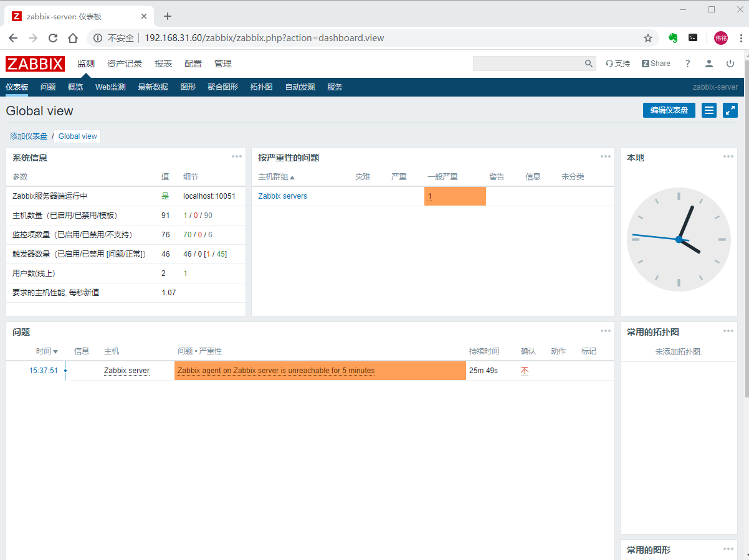Open the 服务 submenu tab
Viewport: 749px width, 560px height.
click(335, 87)
